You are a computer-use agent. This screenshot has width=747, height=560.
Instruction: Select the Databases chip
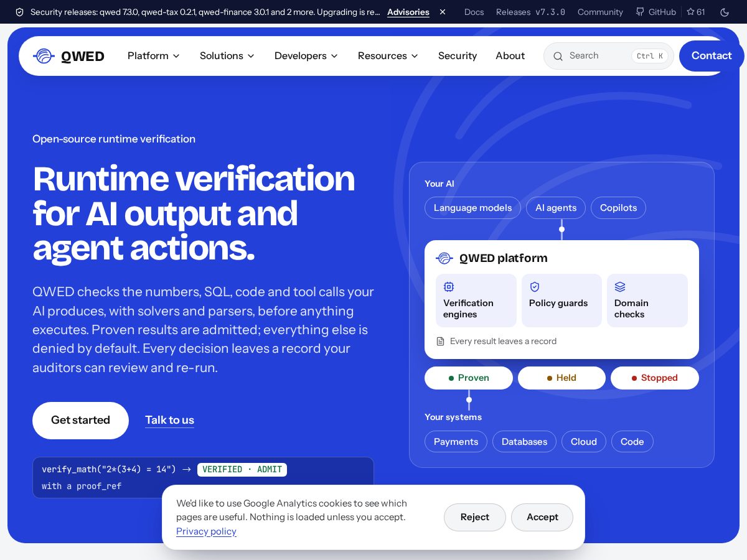click(x=524, y=442)
